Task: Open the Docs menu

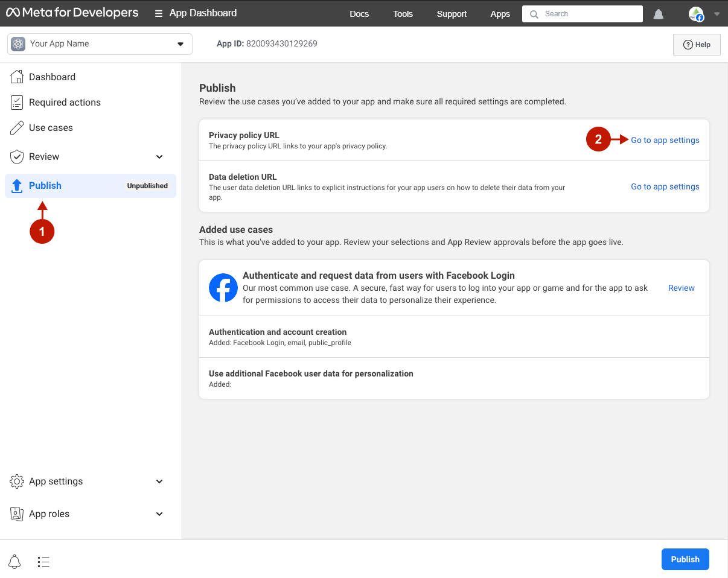Action: pos(359,14)
